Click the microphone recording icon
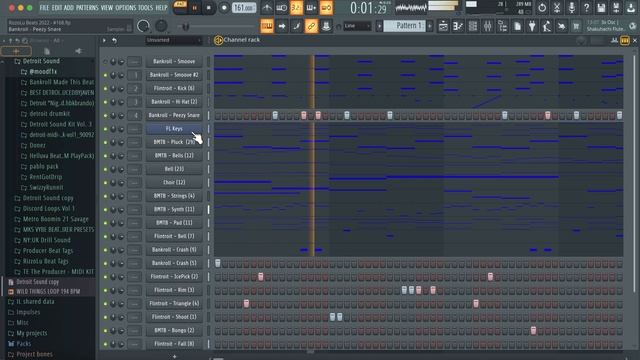 [571, 7]
